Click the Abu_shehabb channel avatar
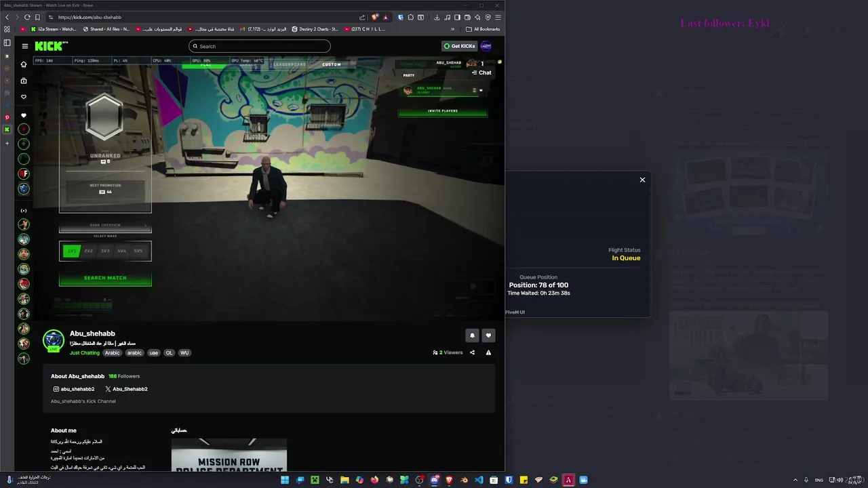The image size is (868, 488). pos(54,341)
